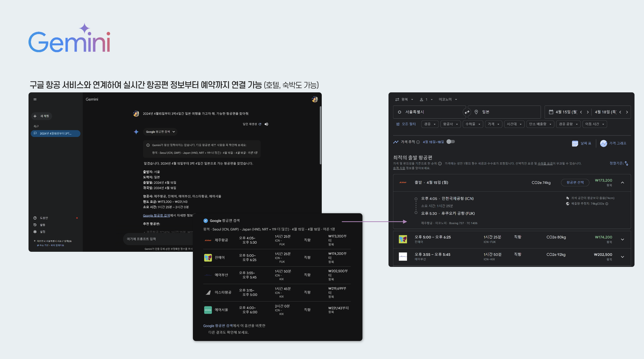This screenshot has height=359, width=644.
Task: Open the 경유 공항 connecting airports filter
Action: pyautogui.click(x=568, y=124)
